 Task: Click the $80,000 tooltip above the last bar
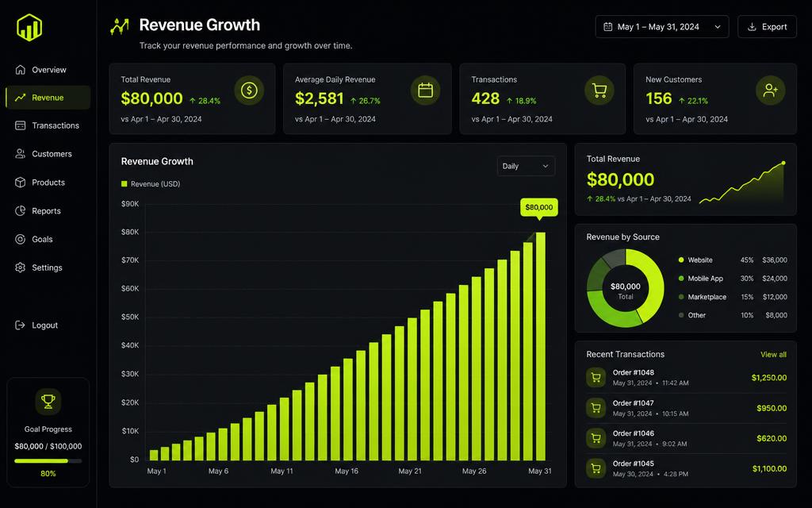point(539,207)
